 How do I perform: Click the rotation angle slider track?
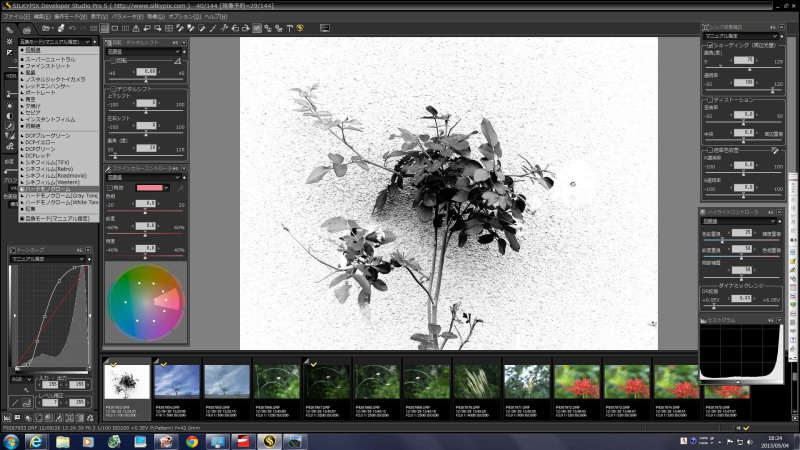pyautogui.click(x=146, y=80)
